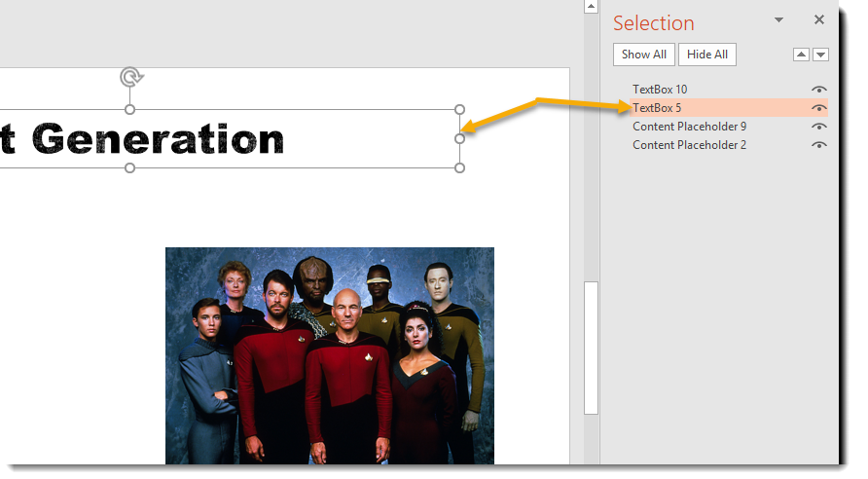This screenshot has width=868, height=479.
Task: Click the rotation handle above the text box
Action: click(x=131, y=77)
